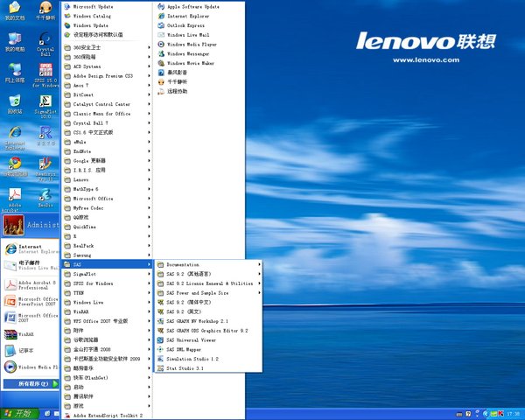Viewport: 525px width, 420px height.
Task: Open Outlook Express
Action: [x=199, y=25]
